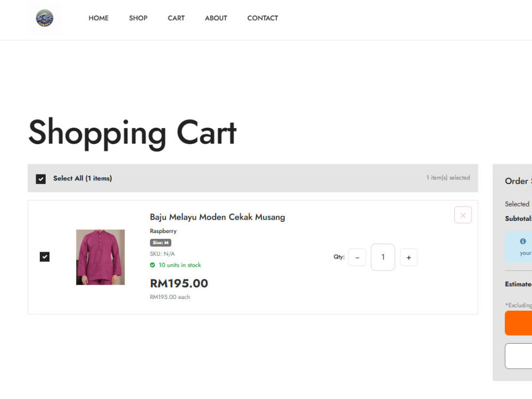The width and height of the screenshot is (532, 399).
Task: Click the store logo icon
Action: tap(45, 18)
